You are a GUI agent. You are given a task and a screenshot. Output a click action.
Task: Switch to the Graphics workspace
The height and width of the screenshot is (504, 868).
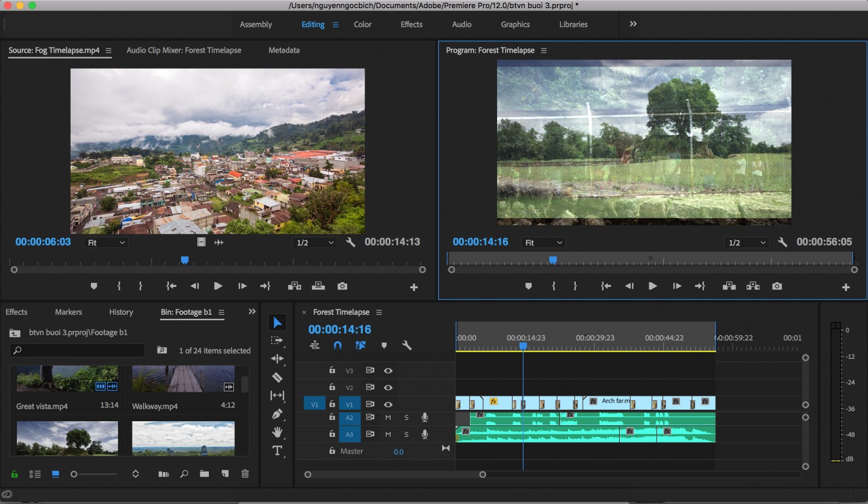click(x=515, y=24)
